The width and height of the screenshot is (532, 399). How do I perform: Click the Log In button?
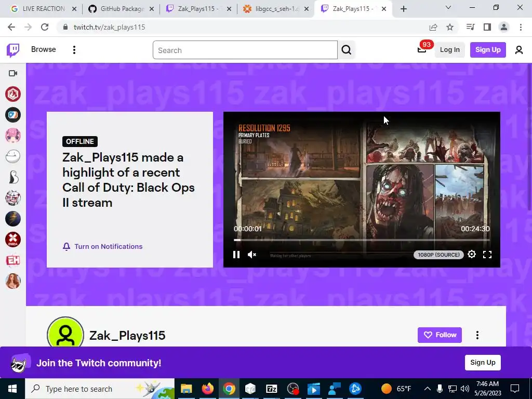[x=449, y=50]
